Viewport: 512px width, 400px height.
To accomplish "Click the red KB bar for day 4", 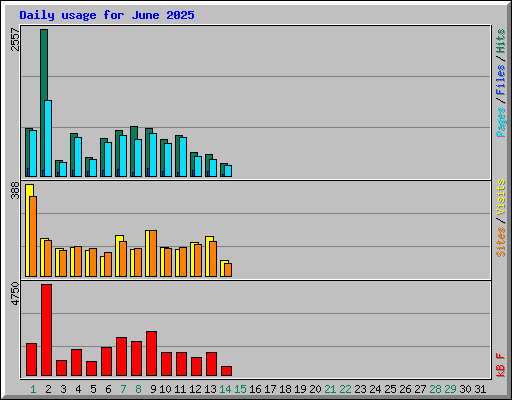I will [x=76, y=363].
